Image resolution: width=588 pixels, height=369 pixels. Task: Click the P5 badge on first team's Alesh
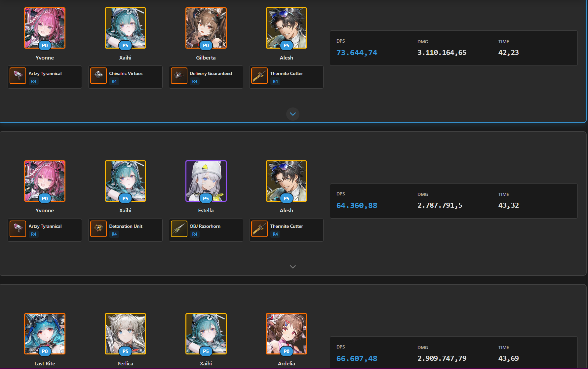tap(286, 46)
